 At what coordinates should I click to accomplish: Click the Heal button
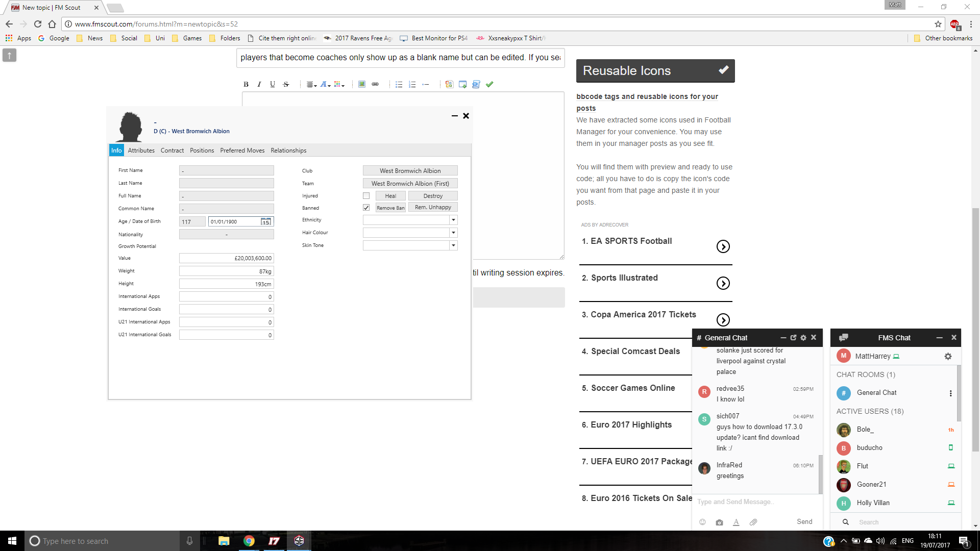(390, 196)
